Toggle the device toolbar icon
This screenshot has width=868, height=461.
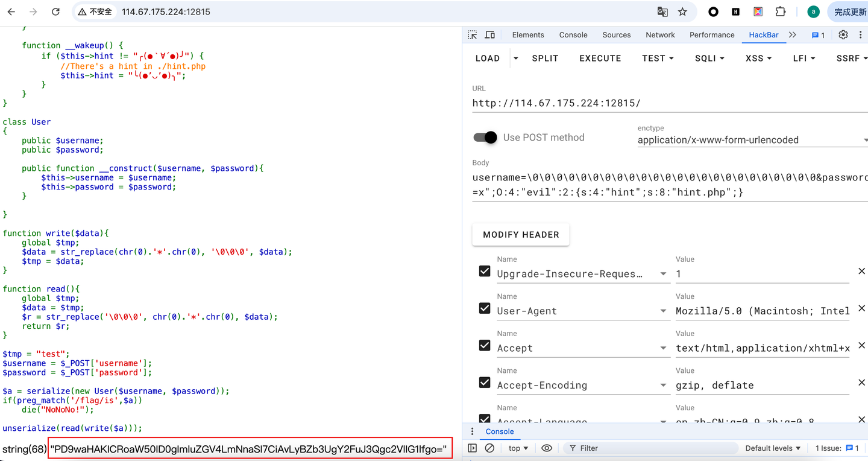(x=489, y=34)
